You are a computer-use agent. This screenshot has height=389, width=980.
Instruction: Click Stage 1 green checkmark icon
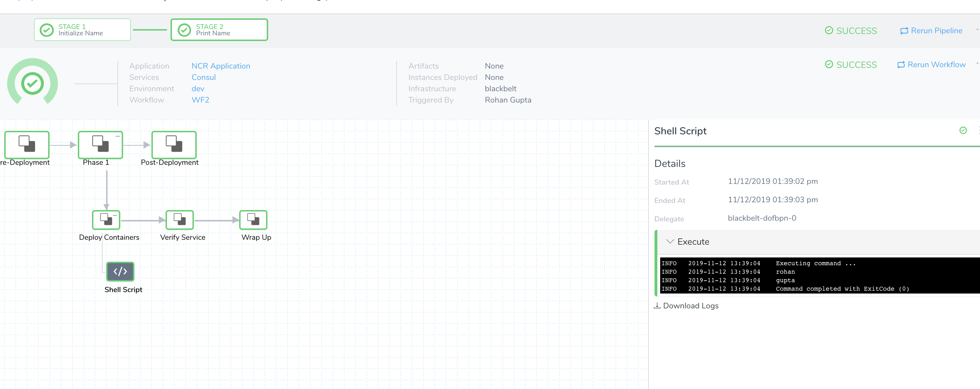tap(47, 30)
